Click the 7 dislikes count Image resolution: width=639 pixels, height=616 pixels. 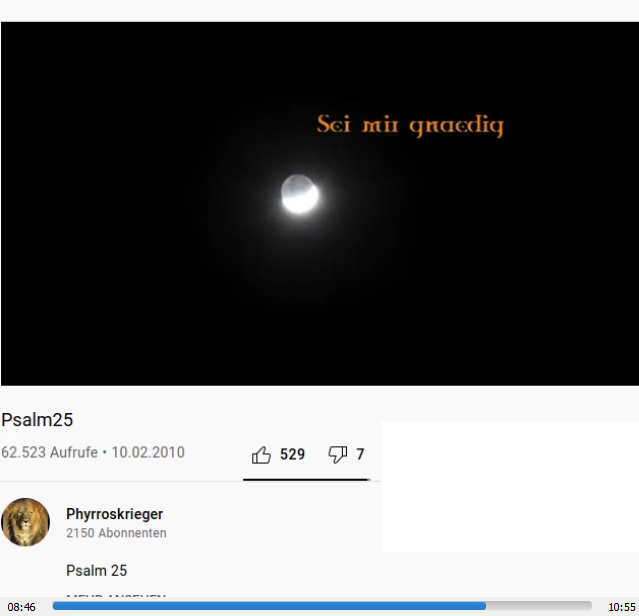[360, 454]
